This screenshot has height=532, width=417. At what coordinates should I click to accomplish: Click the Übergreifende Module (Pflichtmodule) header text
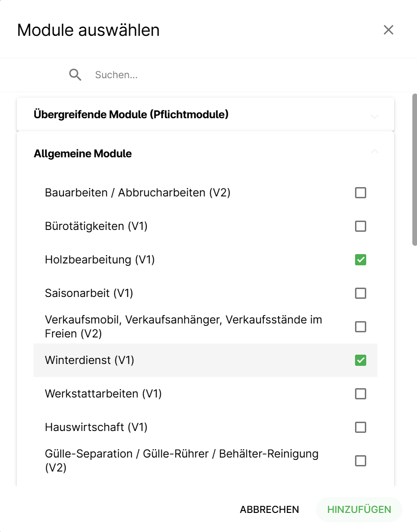coord(131,114)
